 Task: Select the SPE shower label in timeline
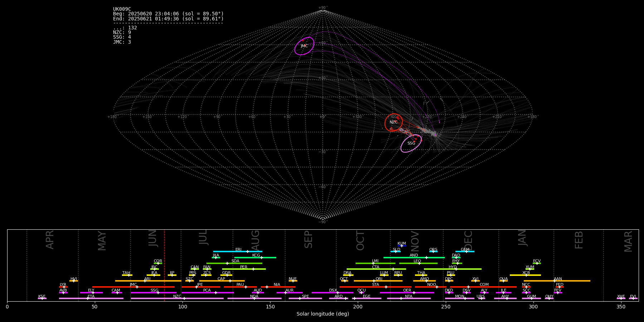305,297
